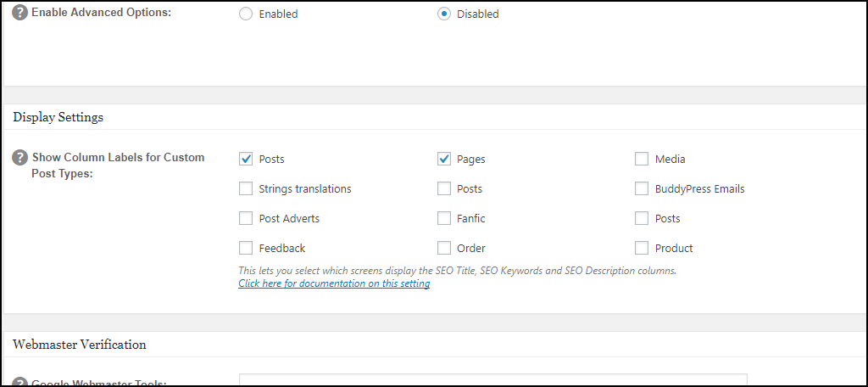Check the unchecked Posts box directly below Pages

pyautogui.click(x=444, y=188)
